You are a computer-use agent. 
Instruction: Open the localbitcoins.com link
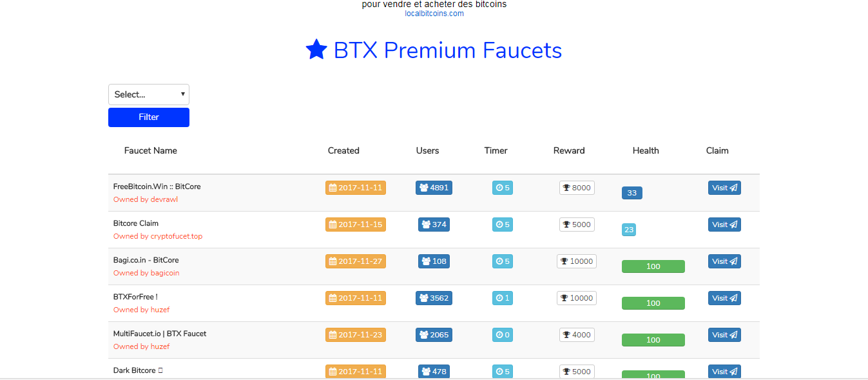point(434,14)
